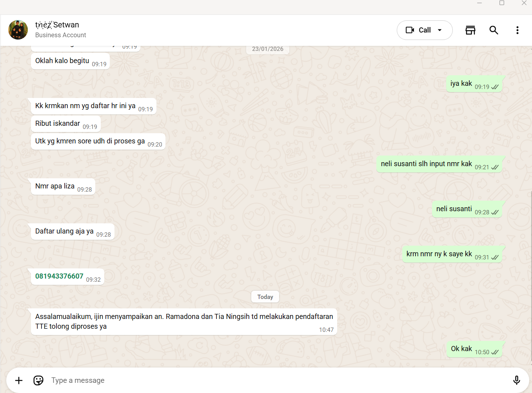Viewport: 532px width, 393px height.
Task: Search messages with the magnifier icon
Action: coord(494,30)
